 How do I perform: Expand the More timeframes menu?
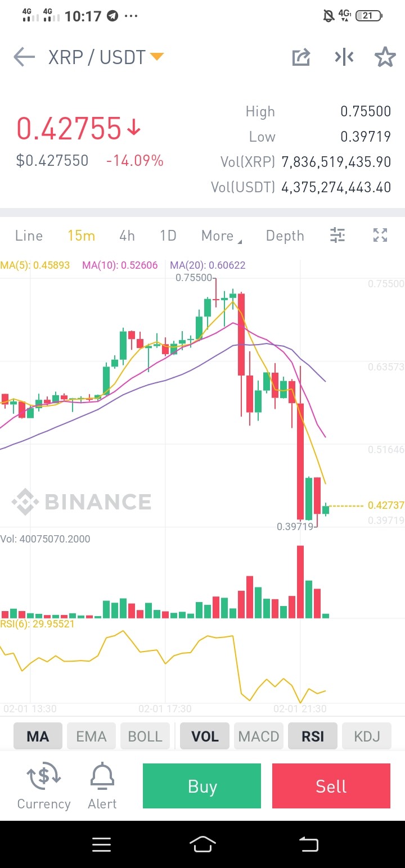pos(222,236)
